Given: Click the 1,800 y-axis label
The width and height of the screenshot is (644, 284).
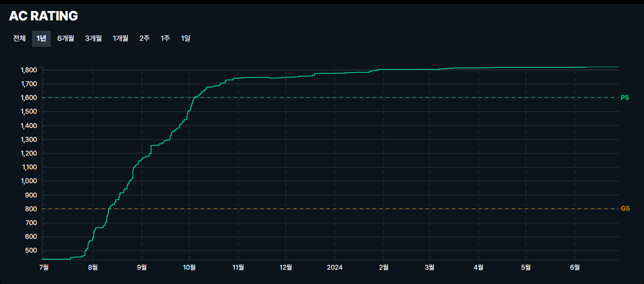Looking at the screenshot, I should 29,70.
